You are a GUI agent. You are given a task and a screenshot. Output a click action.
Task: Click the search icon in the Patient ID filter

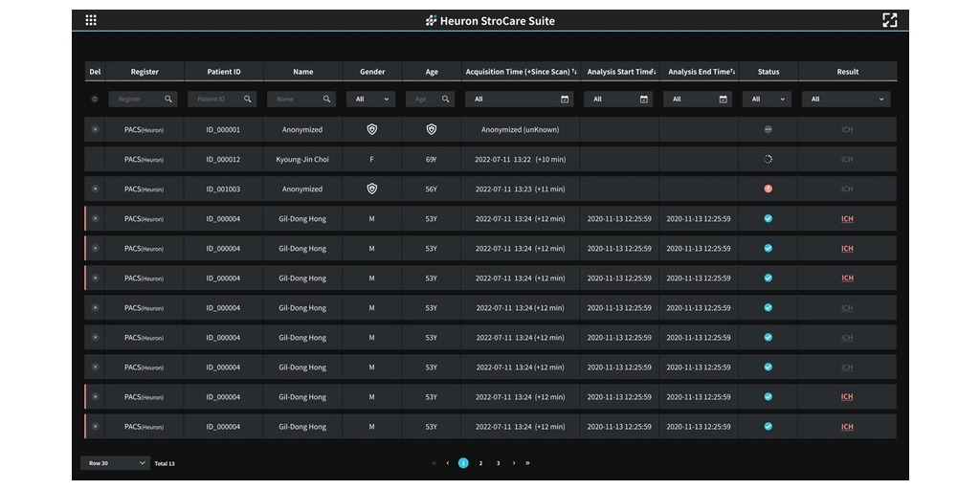point(248,100)
